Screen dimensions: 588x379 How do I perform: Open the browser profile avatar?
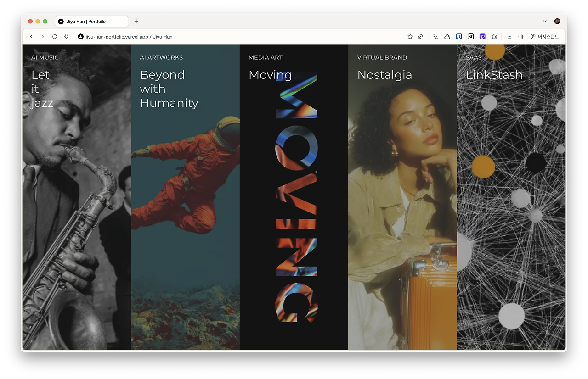coord(557,21)
